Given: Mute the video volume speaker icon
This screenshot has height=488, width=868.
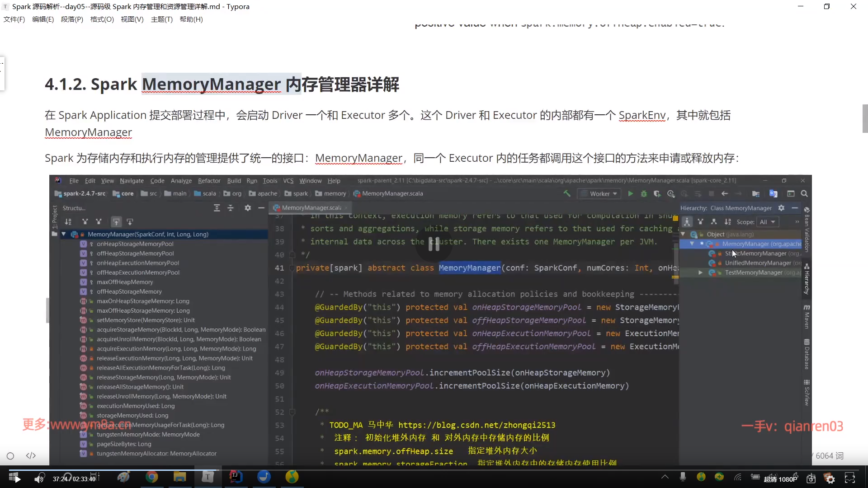Looking at the screenshot, I should pos(39,479).
